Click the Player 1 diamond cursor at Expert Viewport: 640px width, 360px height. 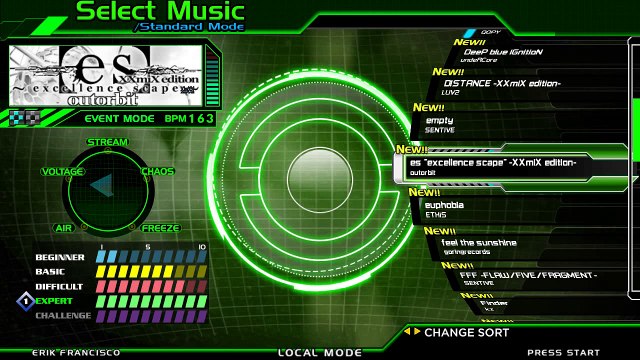click(x=26, y=301)
